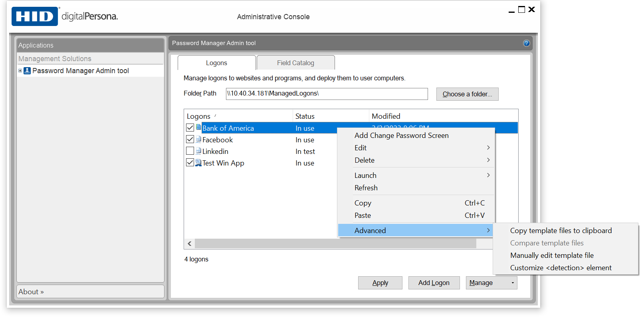
Task: Click the HID logo
Action: pos(35,16)
